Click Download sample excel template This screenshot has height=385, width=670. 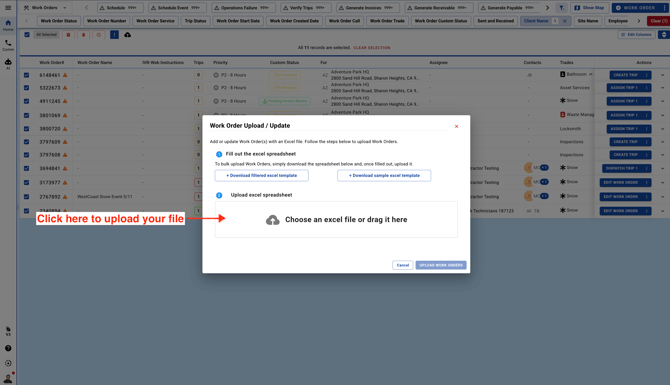(384, 176)
